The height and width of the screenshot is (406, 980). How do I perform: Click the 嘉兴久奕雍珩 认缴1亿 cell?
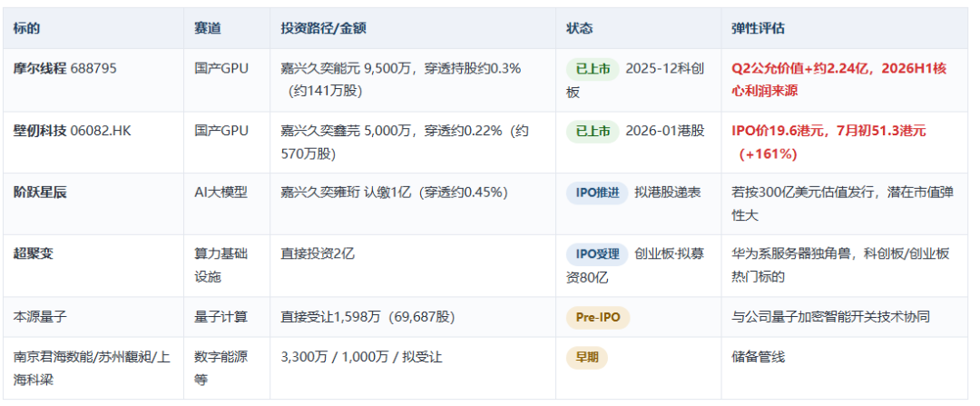(x=413, y=204)
